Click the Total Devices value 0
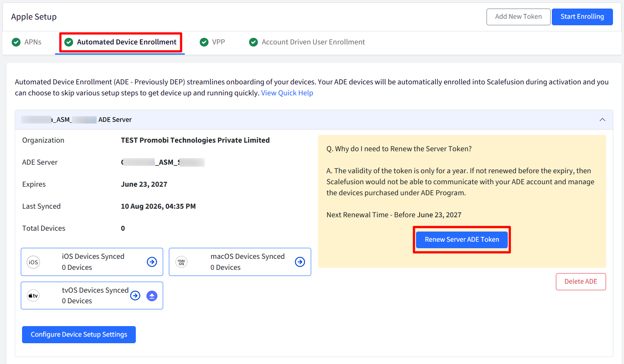 [x=123, y=228]
